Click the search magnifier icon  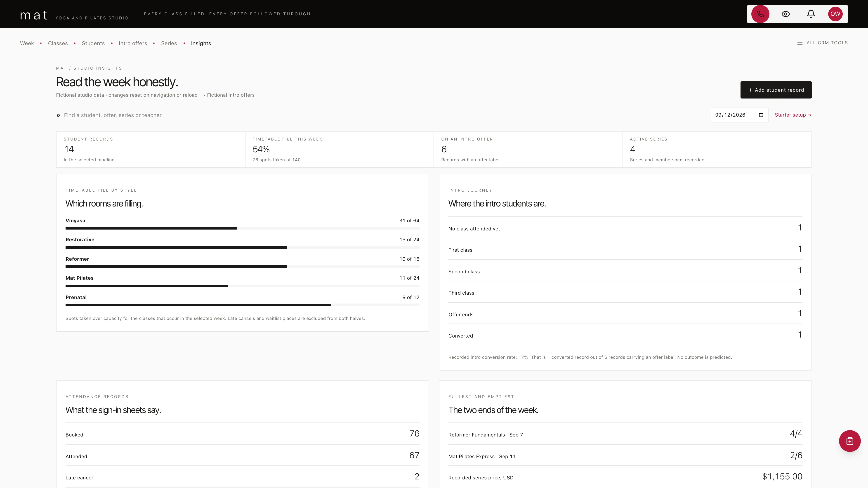tap(58, 115)
